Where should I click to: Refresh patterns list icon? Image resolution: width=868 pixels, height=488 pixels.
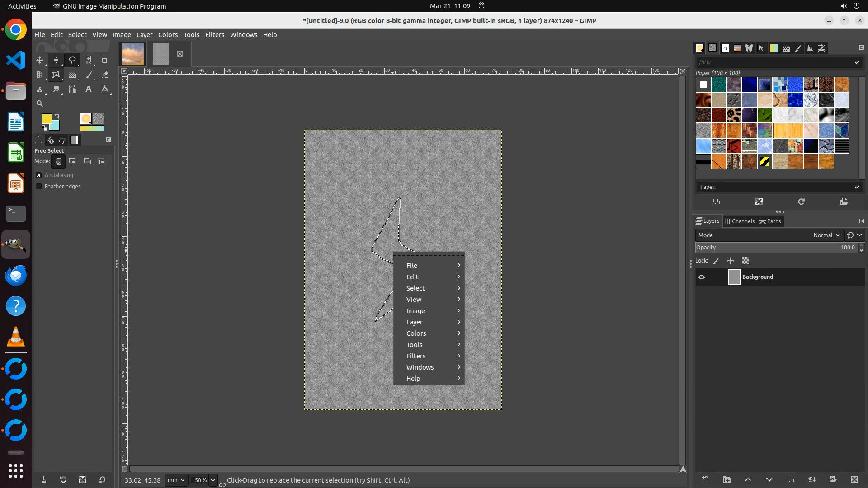(801, 202)
